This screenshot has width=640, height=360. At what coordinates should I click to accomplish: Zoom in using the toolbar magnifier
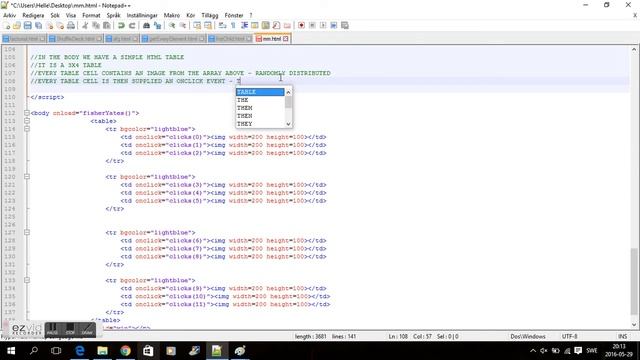tap(172, 25)
